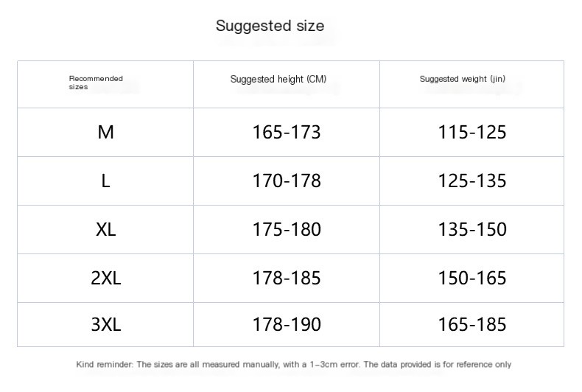
Task: Click the 170-178 height value
Action: click(287, 181)
